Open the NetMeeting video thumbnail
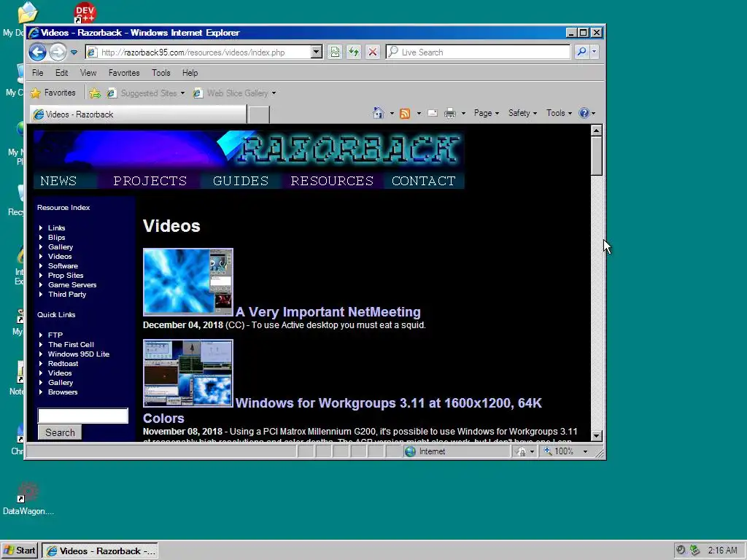 click(x=187, y=282)
